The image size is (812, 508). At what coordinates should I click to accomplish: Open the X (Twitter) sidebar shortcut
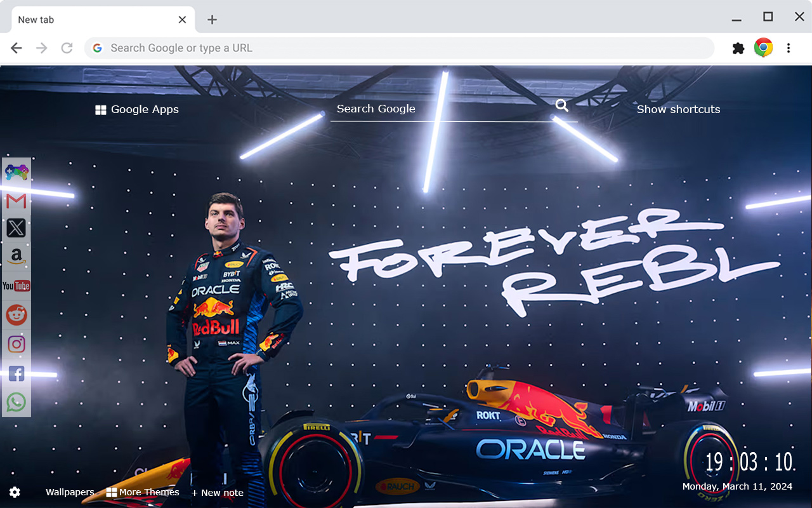16,228
